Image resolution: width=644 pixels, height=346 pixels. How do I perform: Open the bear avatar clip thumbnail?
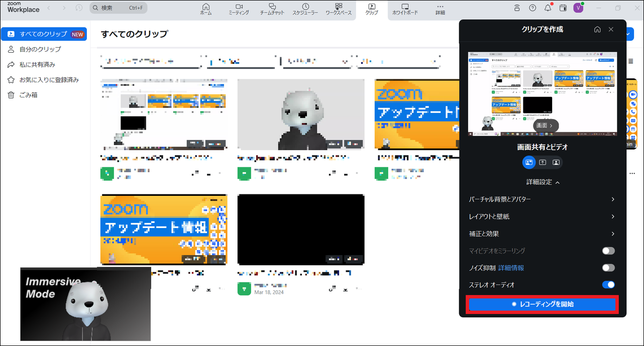301,114
